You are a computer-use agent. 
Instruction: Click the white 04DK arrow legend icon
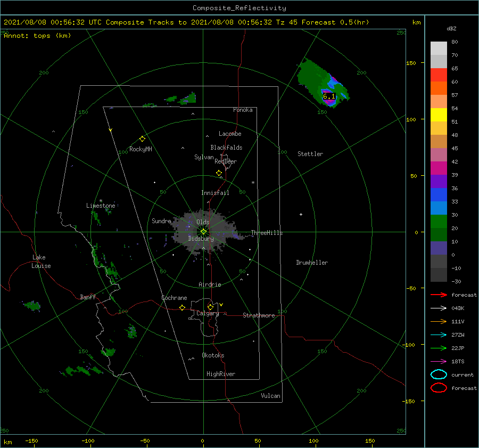pyautogui.click(x=439, y=308)
